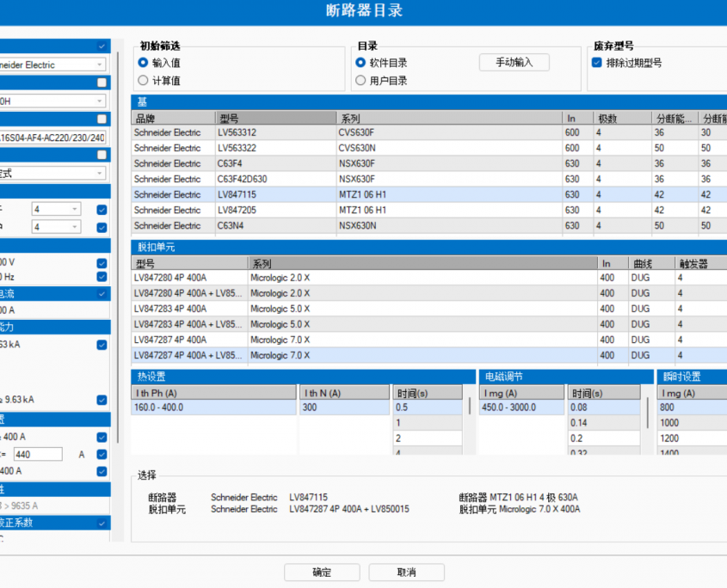Click the 触发器 column header
The width and height of the screenshot is (727, 588).
(700, 264)
